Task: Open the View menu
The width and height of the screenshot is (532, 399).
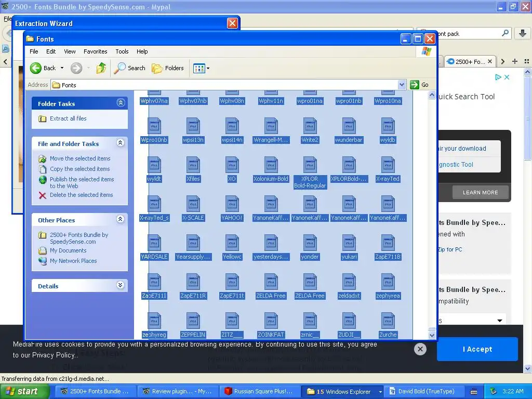Action: tap(70, 51)
